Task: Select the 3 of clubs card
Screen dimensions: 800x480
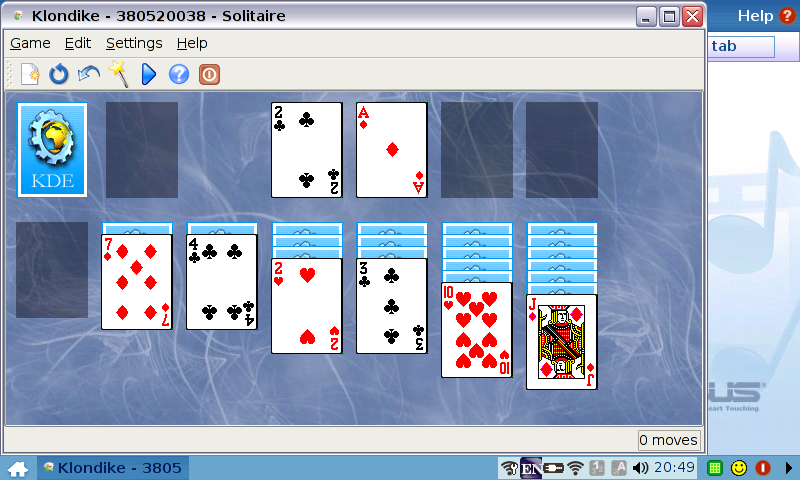Action: click(x=391, y=306)
